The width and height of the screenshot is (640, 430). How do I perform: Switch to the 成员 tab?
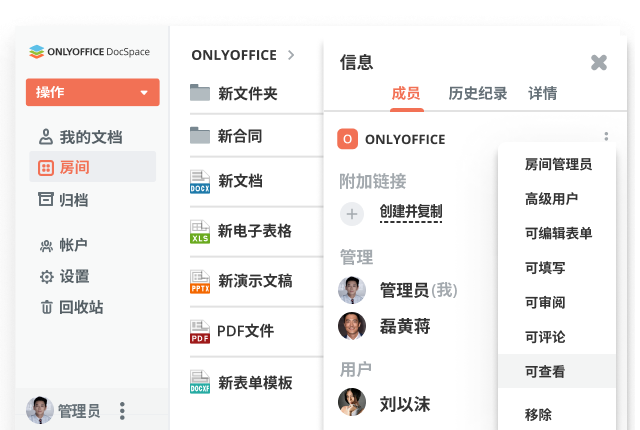click(x=406, y=93)
